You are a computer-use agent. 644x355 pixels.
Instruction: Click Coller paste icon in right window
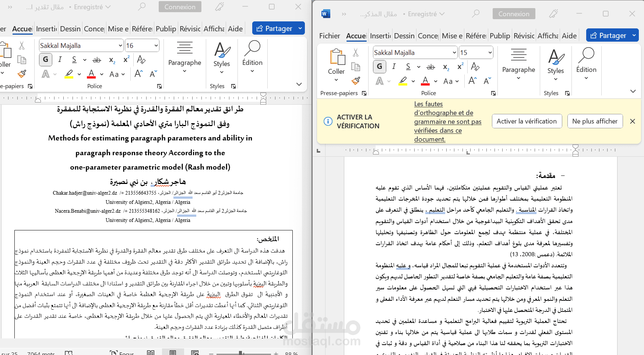click(337, 57)
